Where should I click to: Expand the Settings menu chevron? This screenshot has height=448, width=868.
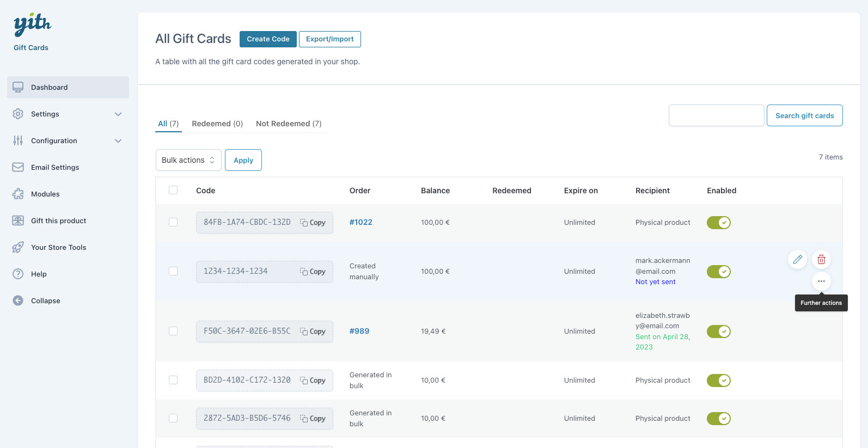click(118, 114)
